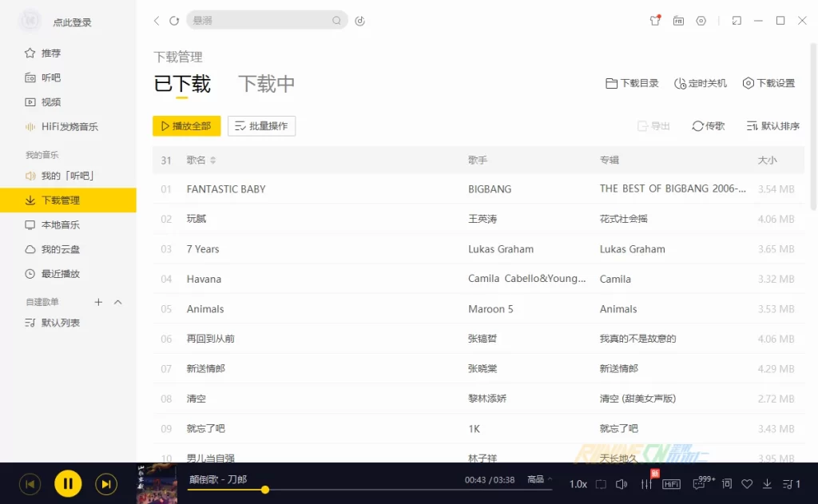This screenshot has width=818, height=504.
Task: Open the skin theme shirt icon
Action: [655, 21]
